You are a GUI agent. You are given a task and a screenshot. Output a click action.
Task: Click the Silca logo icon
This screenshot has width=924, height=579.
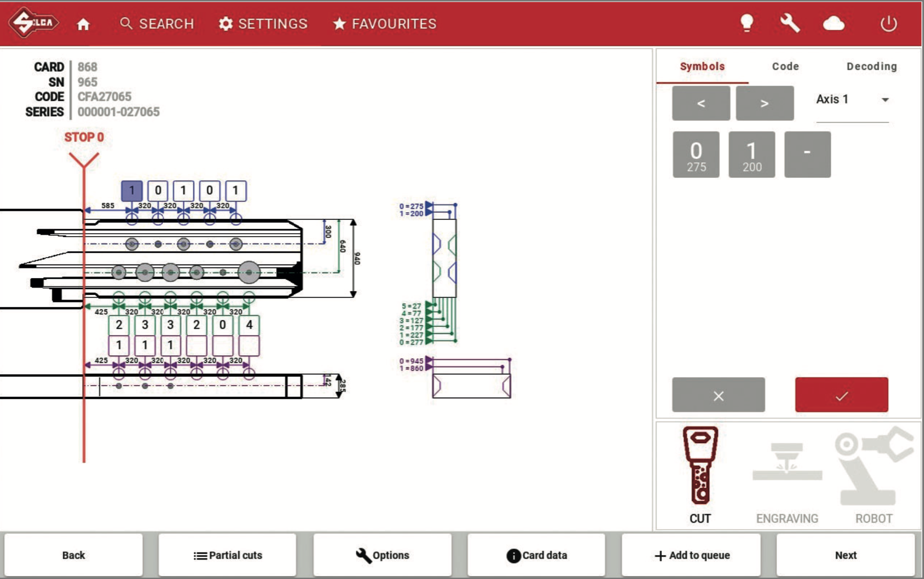pos(34,22)
